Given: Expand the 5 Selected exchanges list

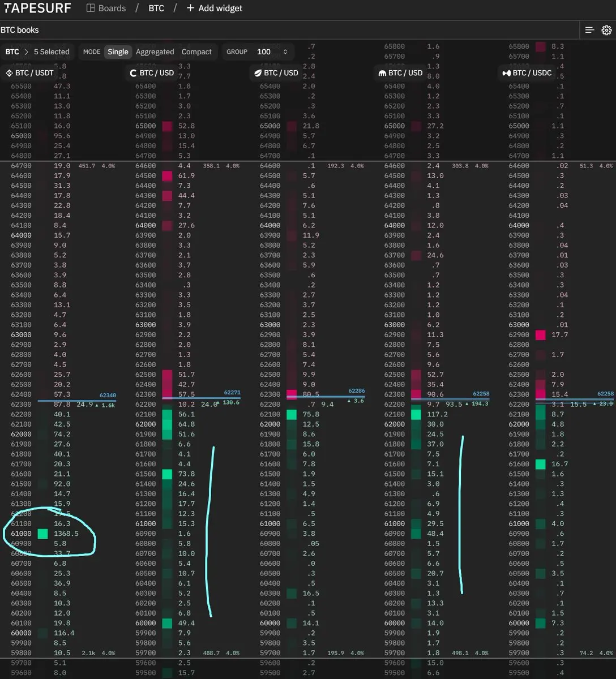Looking at the screenshot, I should [x=52, y=51].
